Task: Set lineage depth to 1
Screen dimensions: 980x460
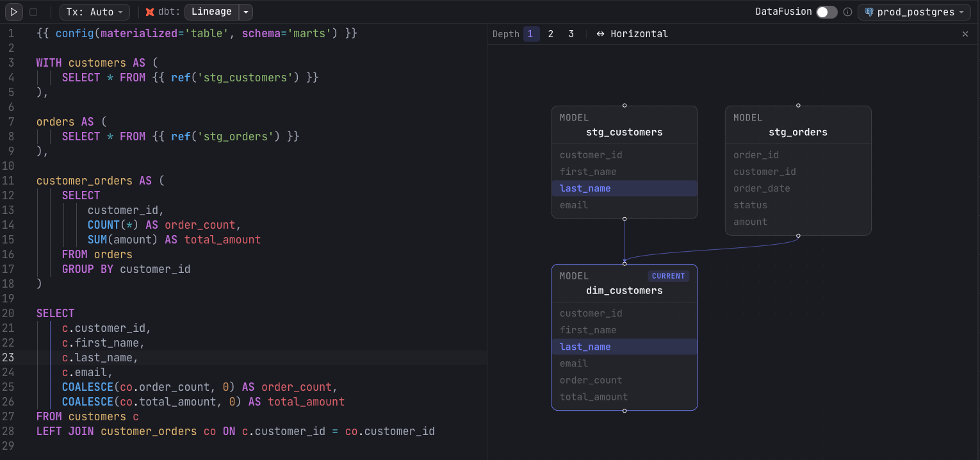Action: 530,34
